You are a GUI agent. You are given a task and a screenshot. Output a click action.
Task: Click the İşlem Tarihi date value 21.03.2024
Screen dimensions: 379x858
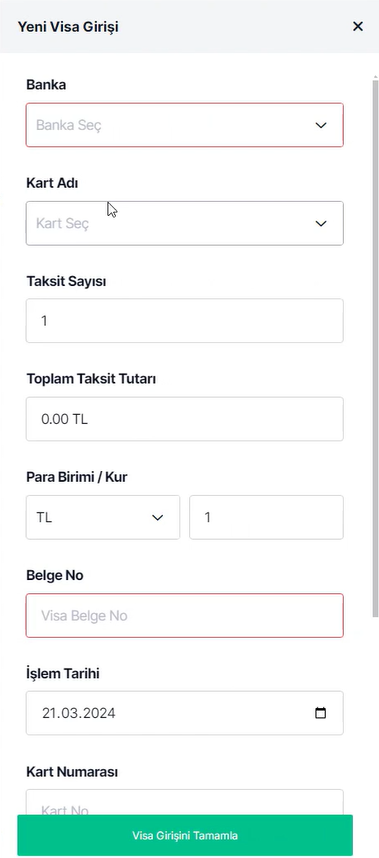point(79,713)
